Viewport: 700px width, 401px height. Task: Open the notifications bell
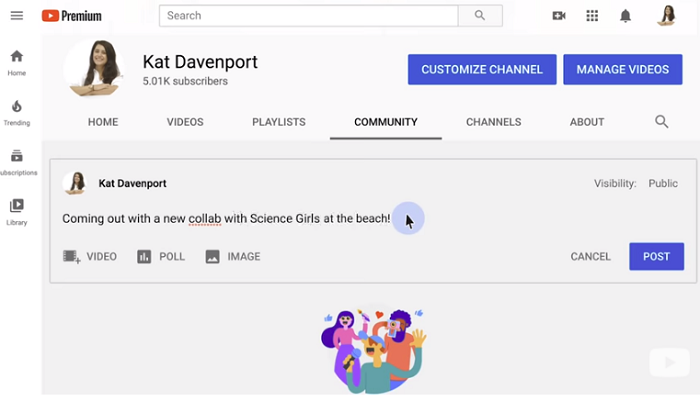(625, 16)
